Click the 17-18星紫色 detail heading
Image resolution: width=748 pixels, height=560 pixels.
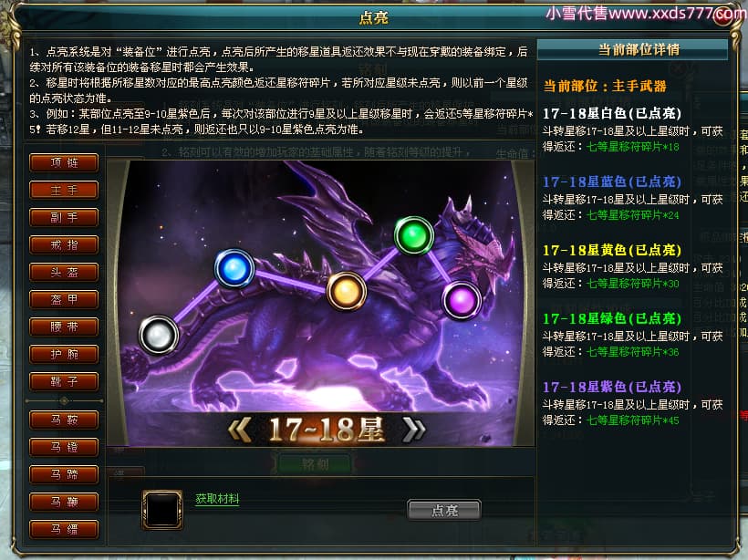coord(612,387)
